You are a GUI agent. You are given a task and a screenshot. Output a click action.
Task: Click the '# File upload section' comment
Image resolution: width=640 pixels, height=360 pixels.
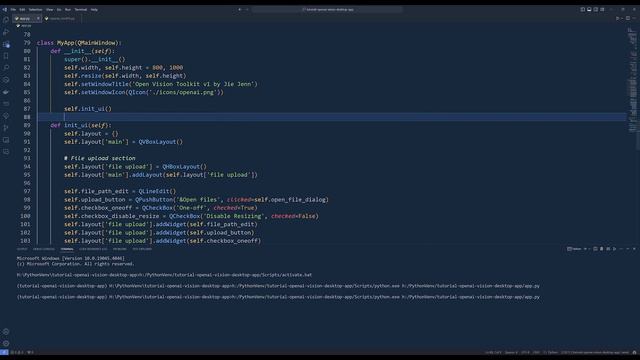100,158
